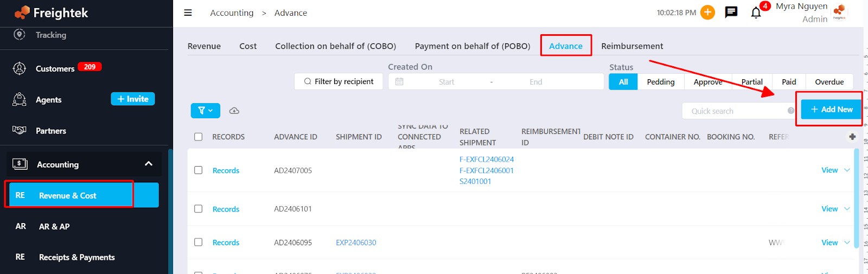868x274 pixels.
Task: Check the box for AD2406095 row
Action: click(x=199, y=242)
